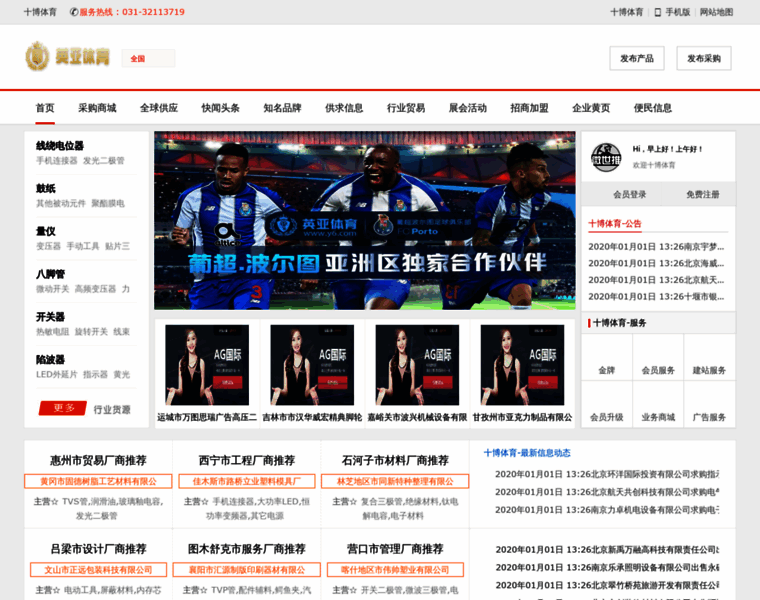The width and height of the screenshot is (760, 600).
Task: Click the 手机版 link in the top bar
Action: coord(678,12)
